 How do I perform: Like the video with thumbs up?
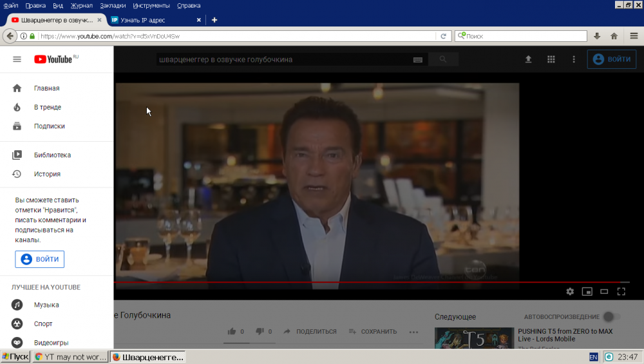232,331
